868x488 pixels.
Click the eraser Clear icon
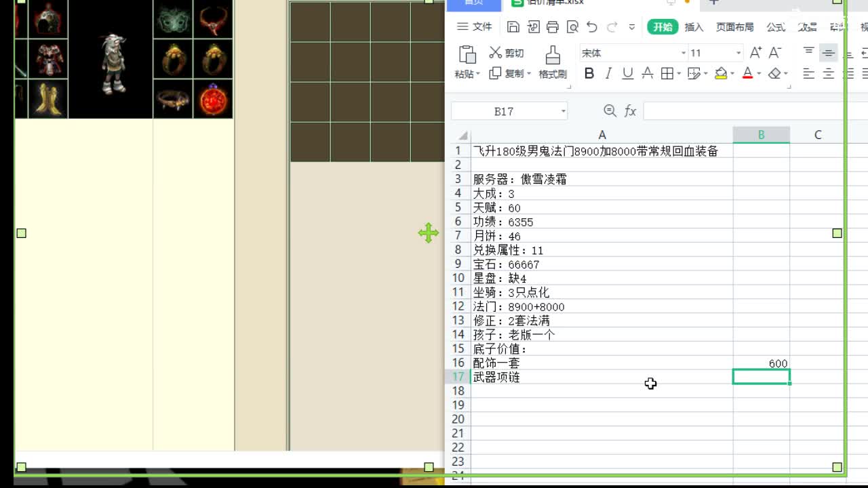click(x=775, y=73)
